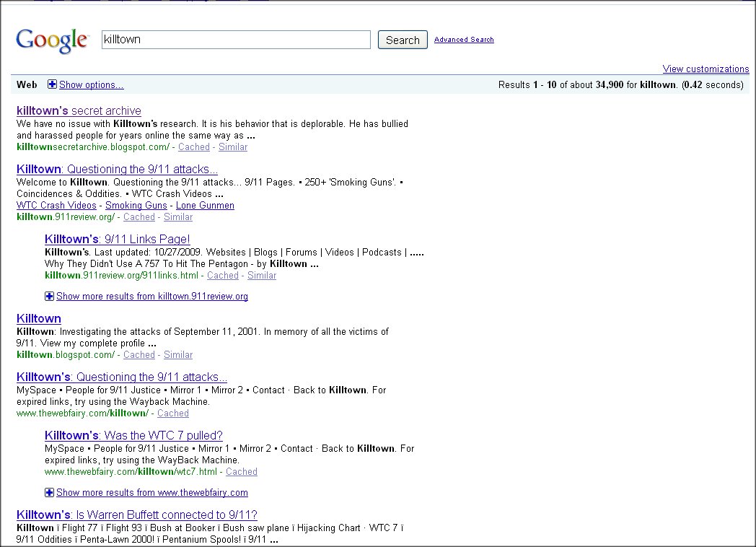Expand Show more results from www.thewebfairy.com
The image size is (756, 547).
(x=152, y=492)
